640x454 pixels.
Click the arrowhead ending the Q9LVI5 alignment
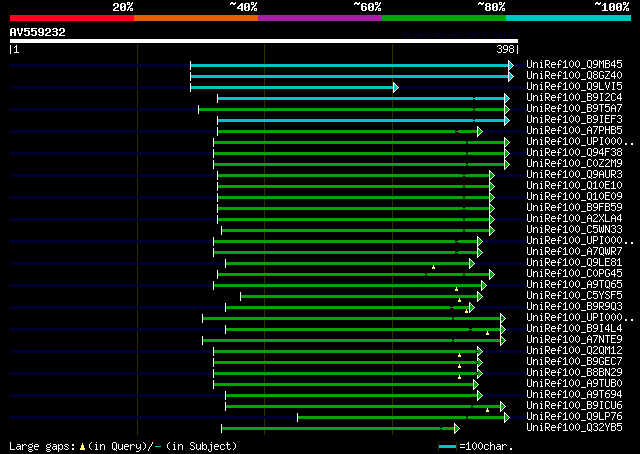[x=396, y=87]
